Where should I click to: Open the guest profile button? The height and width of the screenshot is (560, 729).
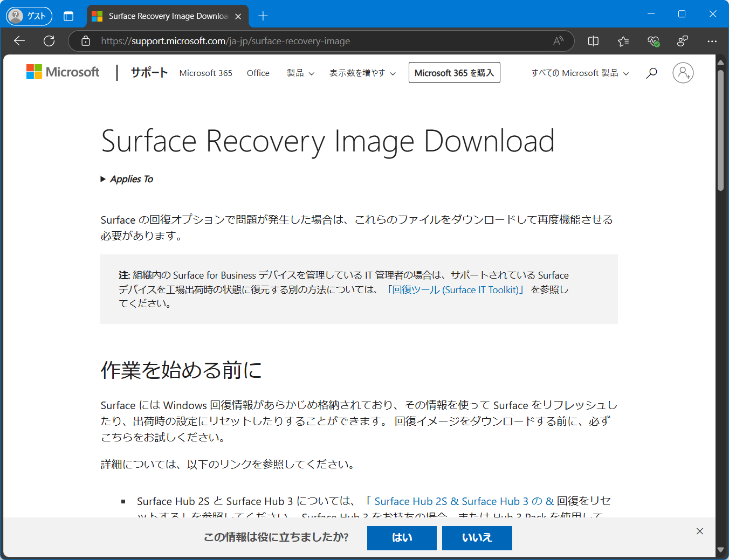(x=29, y=16)
